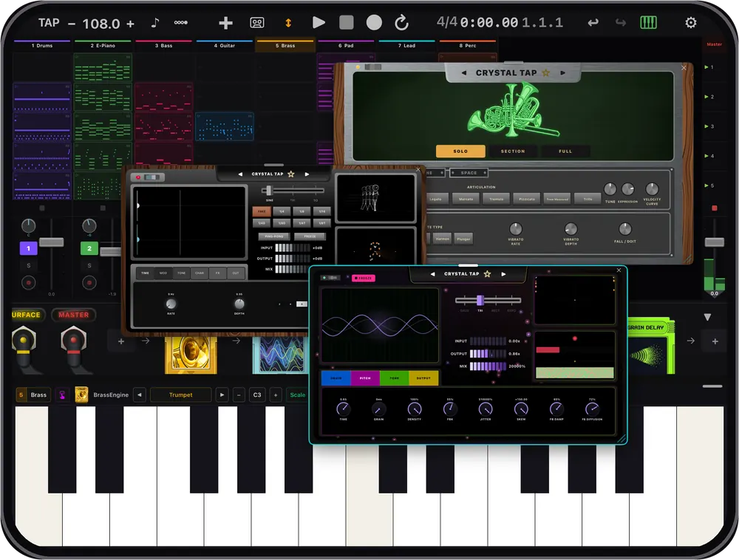This screenshot has width=739, height=560.
Task: Open the PITCH tab in granular plugin
Action: (x=365, y=378)
